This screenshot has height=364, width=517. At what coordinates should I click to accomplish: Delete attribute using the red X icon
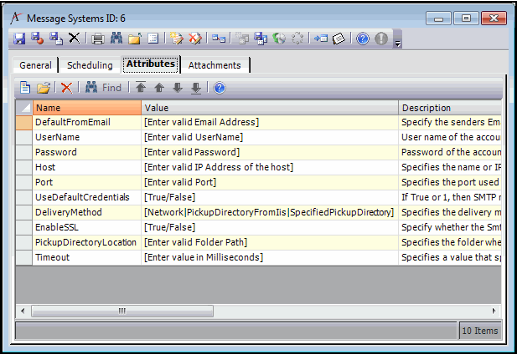tap(67, 88)
